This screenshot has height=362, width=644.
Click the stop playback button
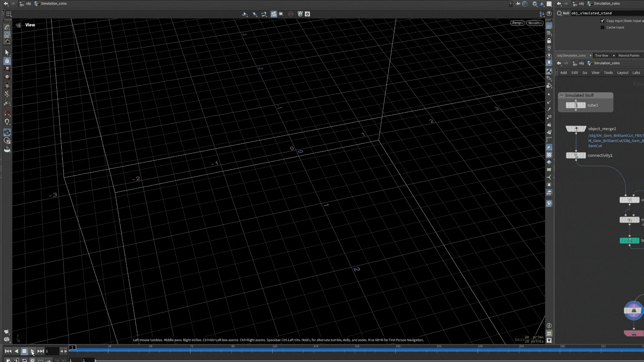point(24,351)
